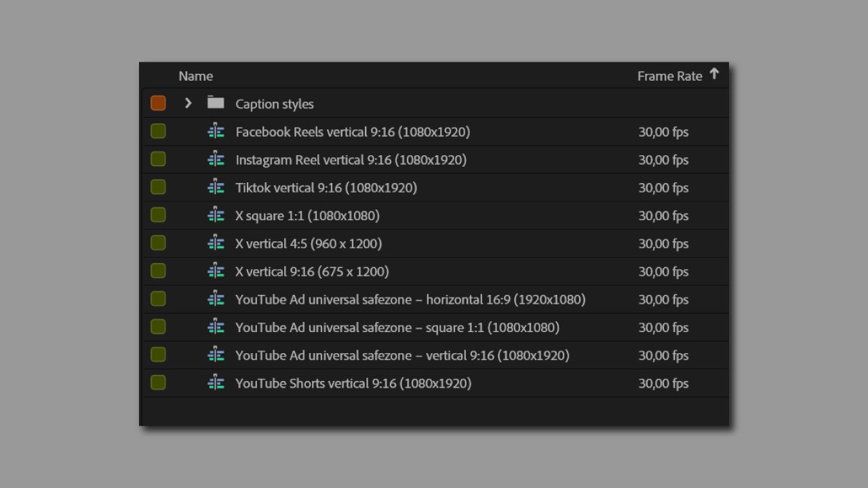This screenshot has width=868, height=488.
Task: Click the X vertical 4:5 sequence icon
Action: tap(216, 243)
